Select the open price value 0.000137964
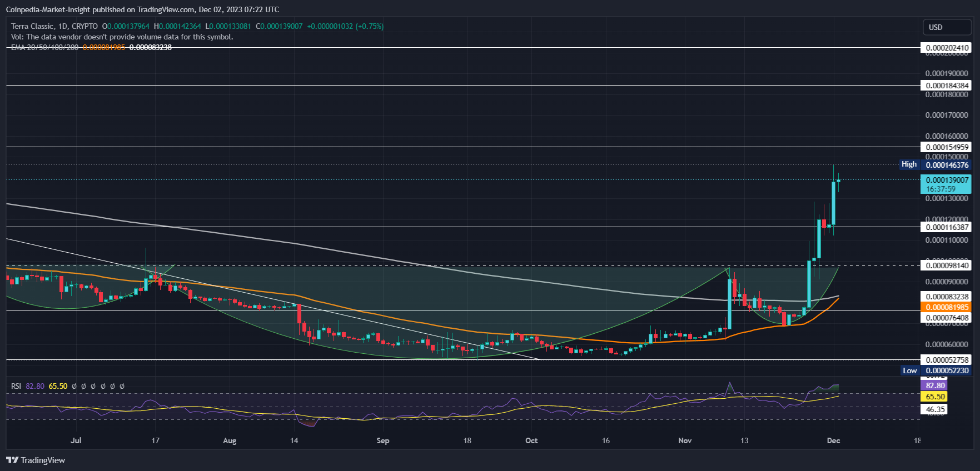This screenshot has width=980, height=471. click(x=128, y=26)
